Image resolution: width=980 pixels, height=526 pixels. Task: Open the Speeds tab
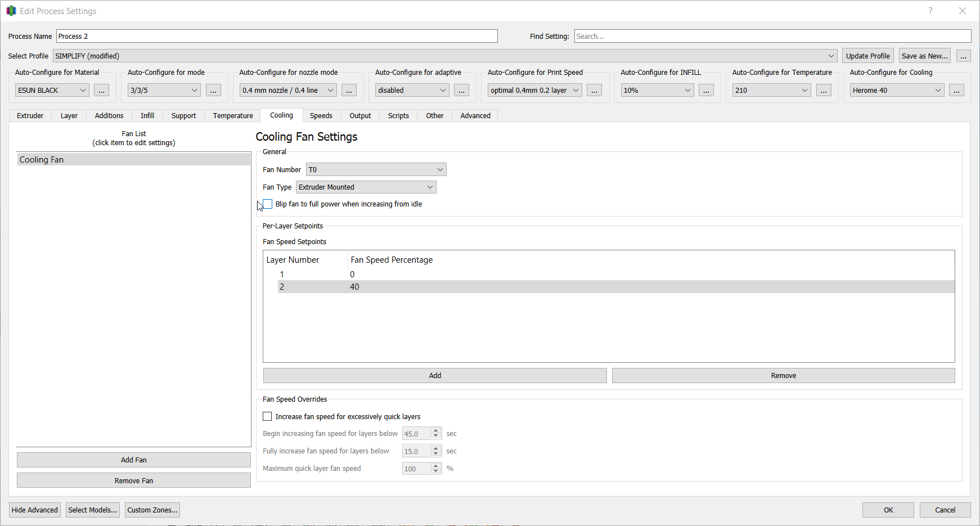[321, 115]
